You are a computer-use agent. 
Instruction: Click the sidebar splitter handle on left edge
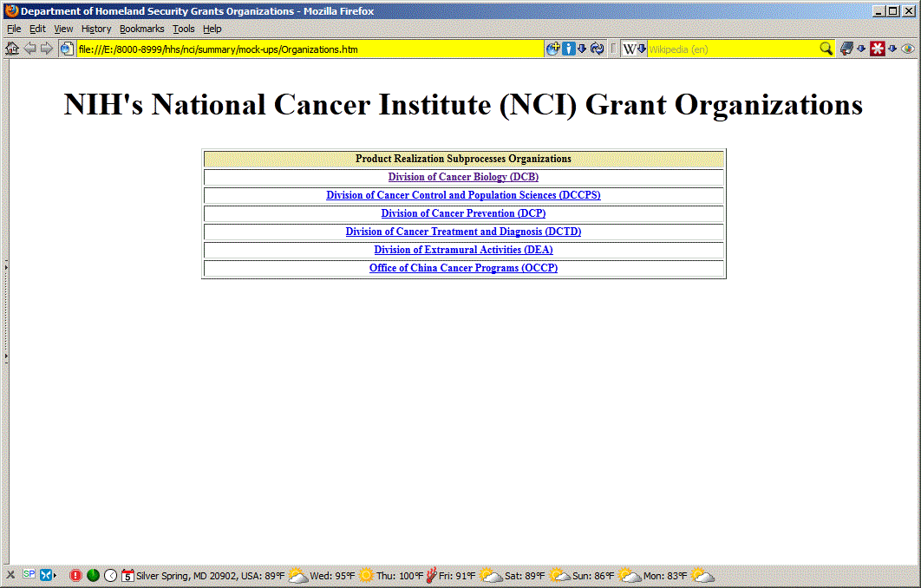click(6, 311)
